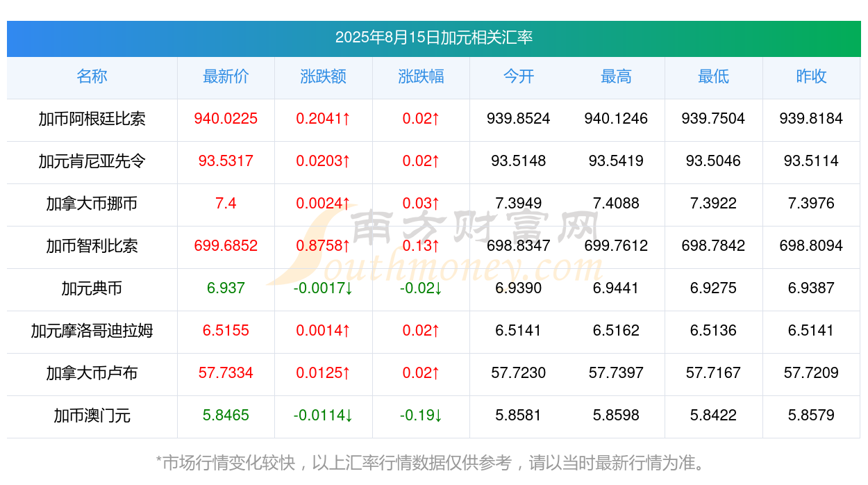
Task: Click low value 939.7504
Action: [713, 119]
